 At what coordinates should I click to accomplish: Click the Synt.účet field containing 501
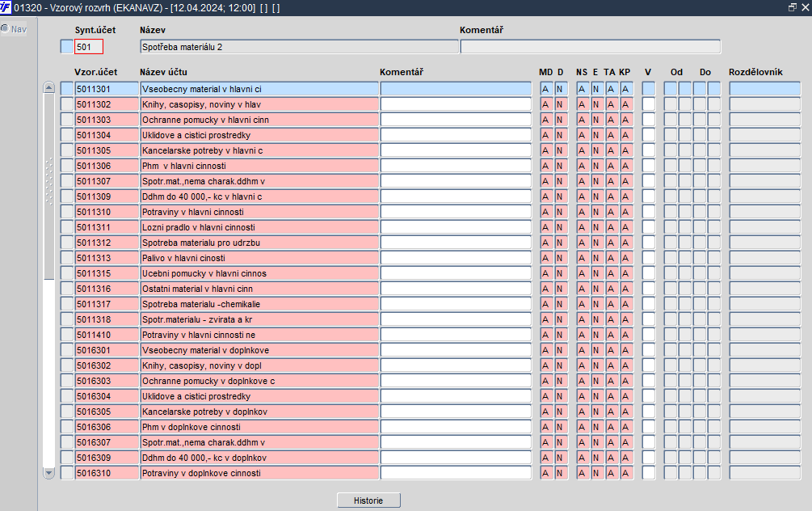tap(89, 47)
